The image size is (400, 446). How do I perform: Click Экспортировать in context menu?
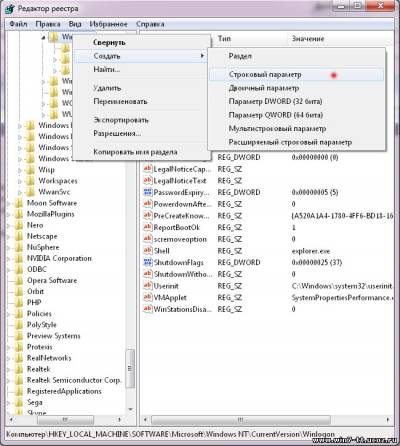coord(121,120)
